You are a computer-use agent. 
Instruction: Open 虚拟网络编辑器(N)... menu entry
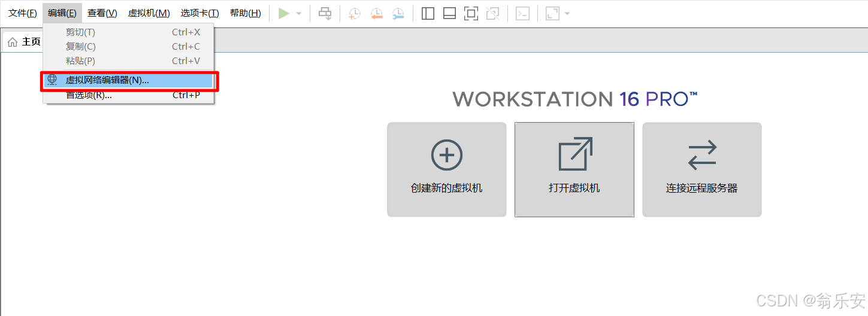pos(128,80)
